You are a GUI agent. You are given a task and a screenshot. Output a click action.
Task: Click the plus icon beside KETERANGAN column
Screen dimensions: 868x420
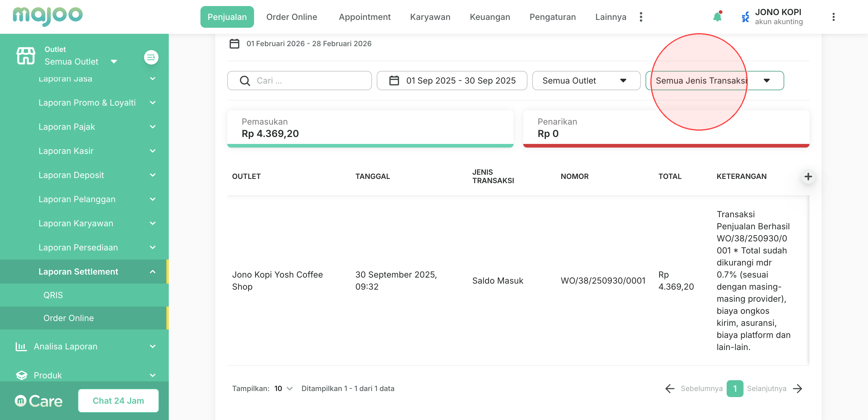click(808, 177)
